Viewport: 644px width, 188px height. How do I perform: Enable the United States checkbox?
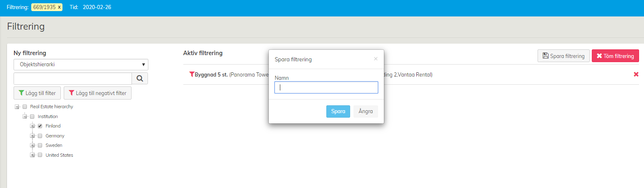pyautogui.click(x=40, y=155)
